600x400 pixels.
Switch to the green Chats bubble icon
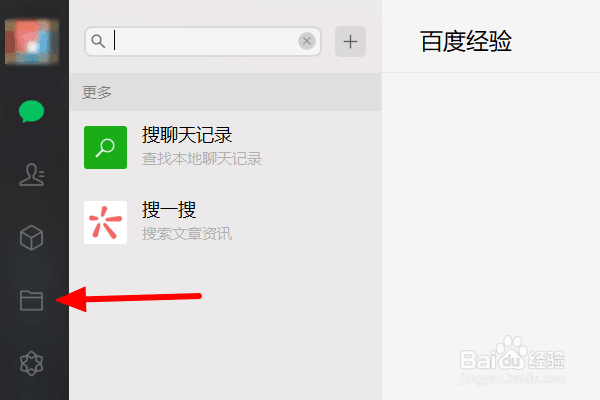pos(31,111)
